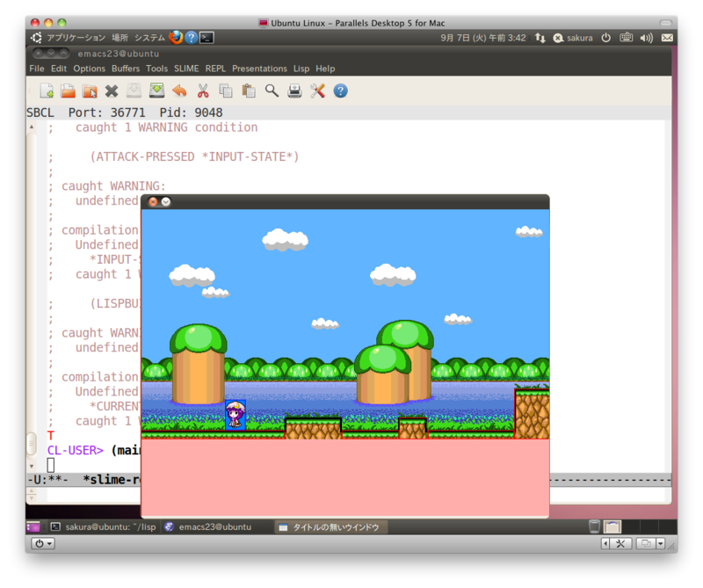703x588 pixels.
Task: Click the Emacs scrollbar up arrow
Action: pyautogui.click(x=32, y=127)
